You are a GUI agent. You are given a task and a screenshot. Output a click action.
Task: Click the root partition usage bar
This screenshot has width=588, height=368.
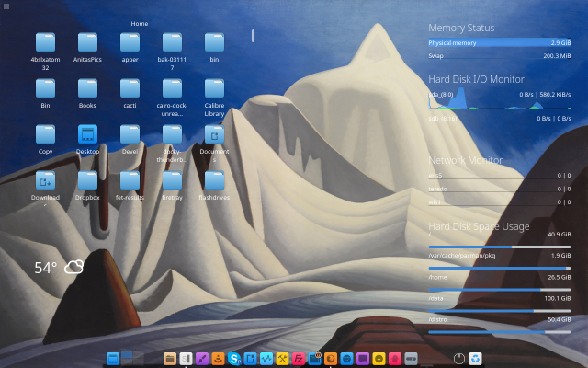pyautogui.click(x=500, y=247)
